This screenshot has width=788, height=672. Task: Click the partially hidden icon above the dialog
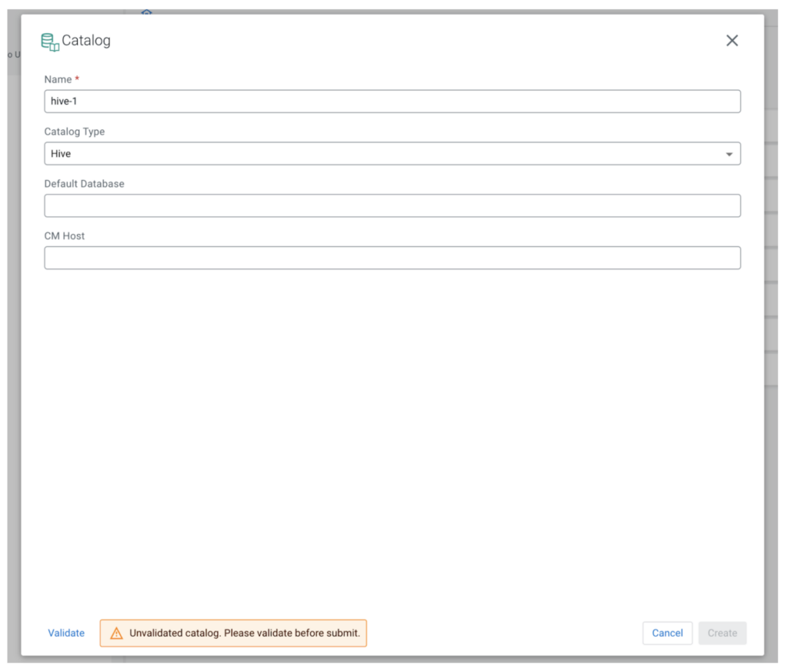point(146,12)
